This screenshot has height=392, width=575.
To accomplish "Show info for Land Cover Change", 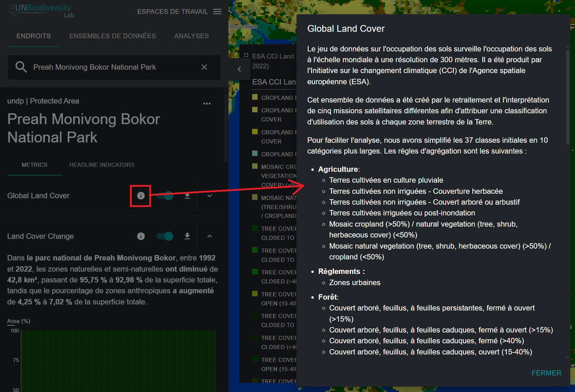I will click(x=141, y=236).
